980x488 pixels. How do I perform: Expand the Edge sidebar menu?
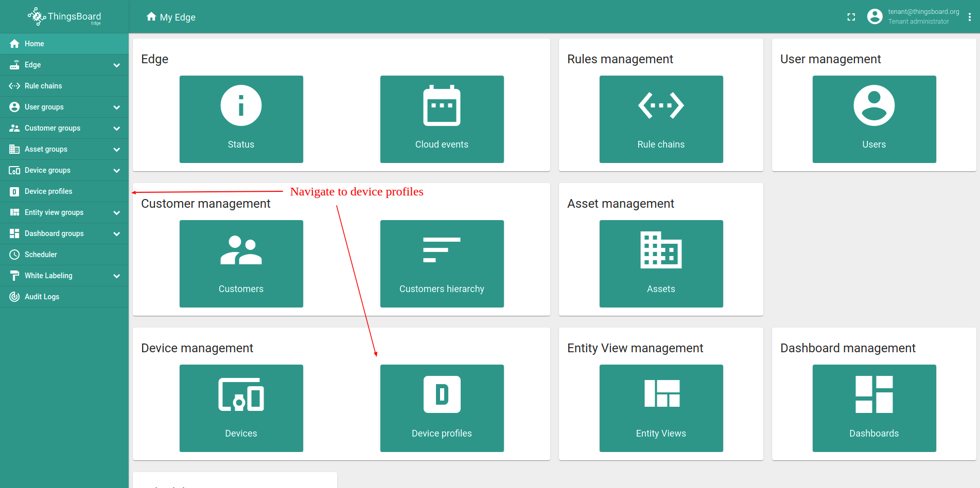[116, 65]
